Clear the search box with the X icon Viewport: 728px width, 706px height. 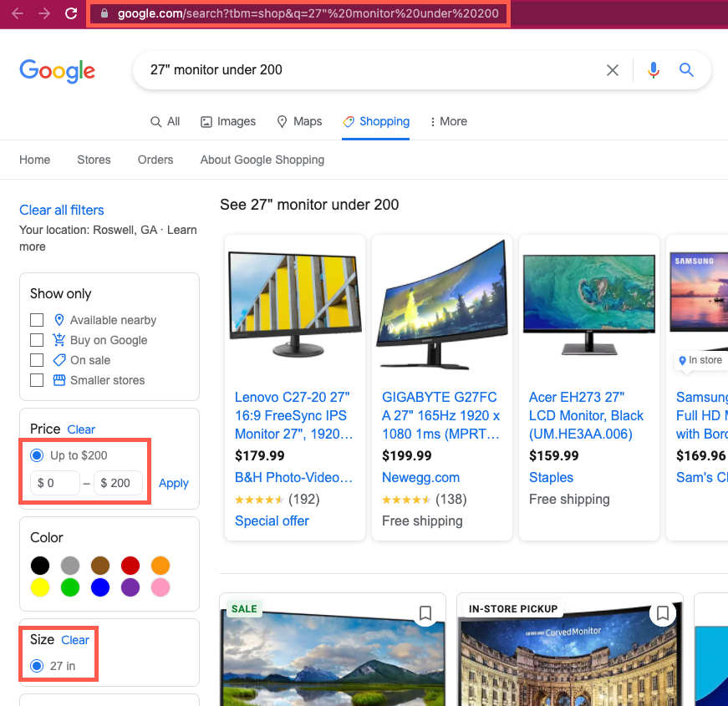(613, 70)
